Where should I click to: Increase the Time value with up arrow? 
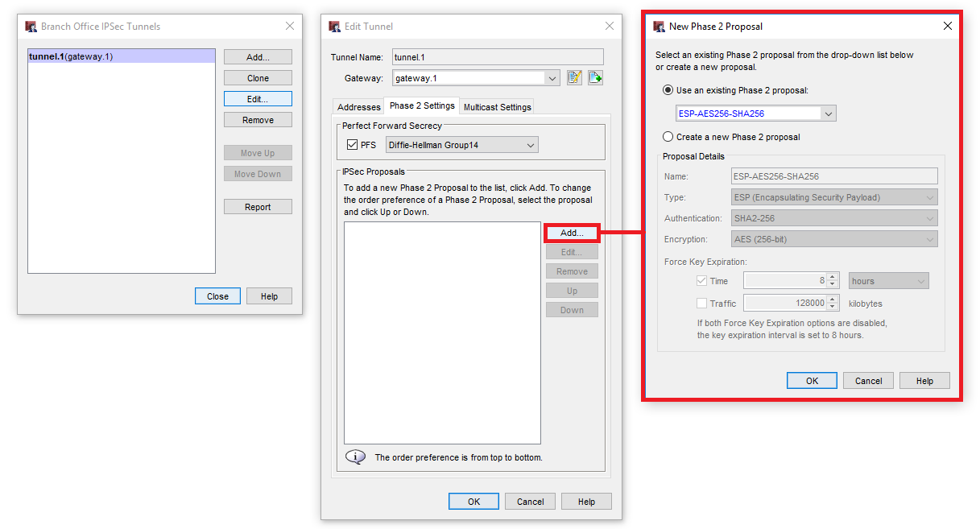(833, 277)
